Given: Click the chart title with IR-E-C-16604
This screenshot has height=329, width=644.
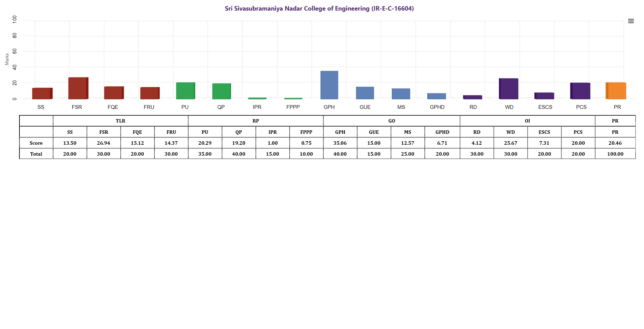Looking at the screenshot, I should pyautogui.click(x=319, y=9).
